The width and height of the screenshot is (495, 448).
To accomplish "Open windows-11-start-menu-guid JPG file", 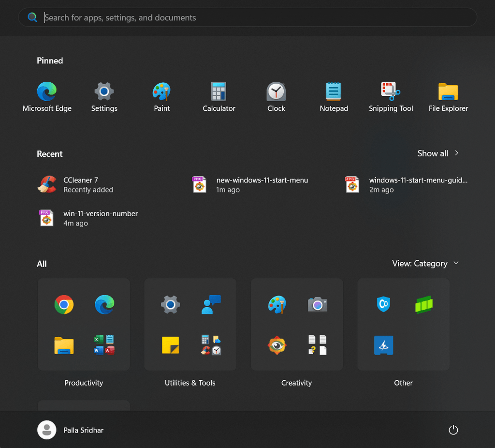I will pos(406,184).
